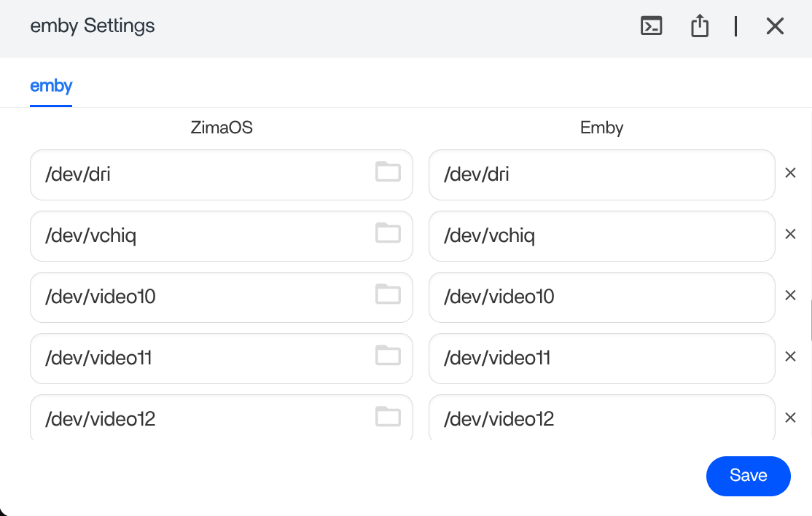
Task: Remove the /dev/video12 device mapping
Action: 790,418
